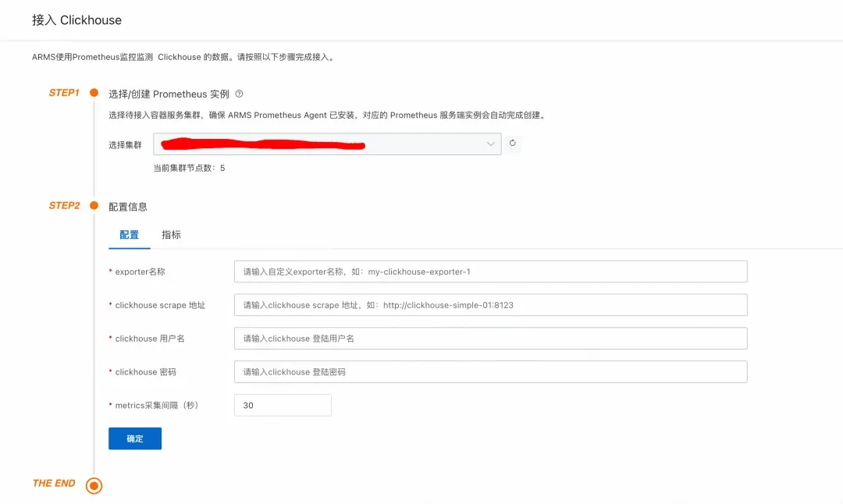Focus the clickhouse 用户名 input
Viewport: 843px width, 504px height.
pos(490,339)
